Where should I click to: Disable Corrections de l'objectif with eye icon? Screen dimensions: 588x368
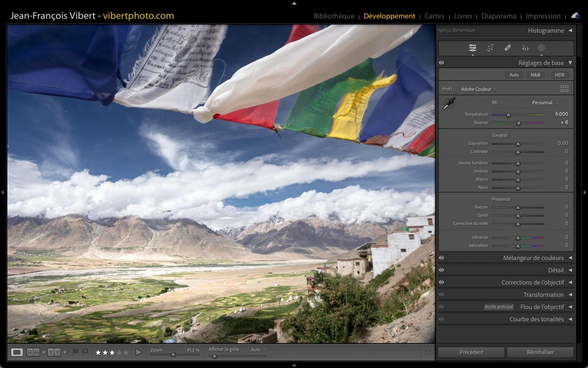(x=441, y=282)
